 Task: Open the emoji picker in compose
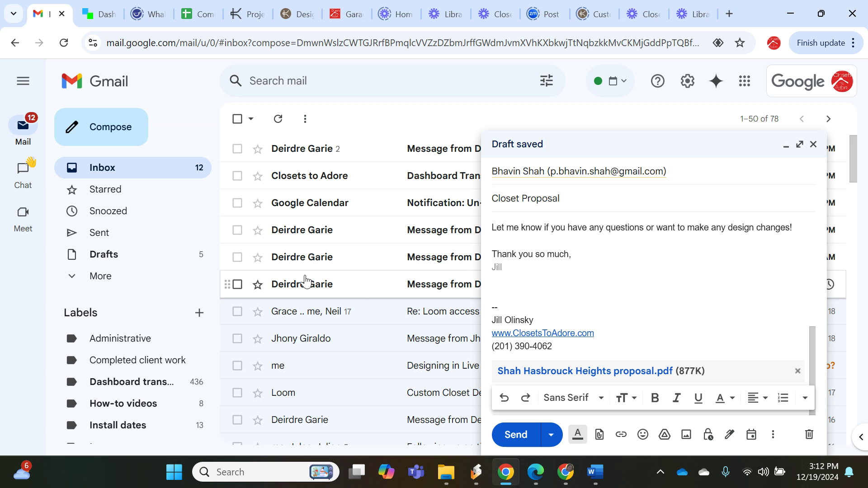[x=642, y=435]
